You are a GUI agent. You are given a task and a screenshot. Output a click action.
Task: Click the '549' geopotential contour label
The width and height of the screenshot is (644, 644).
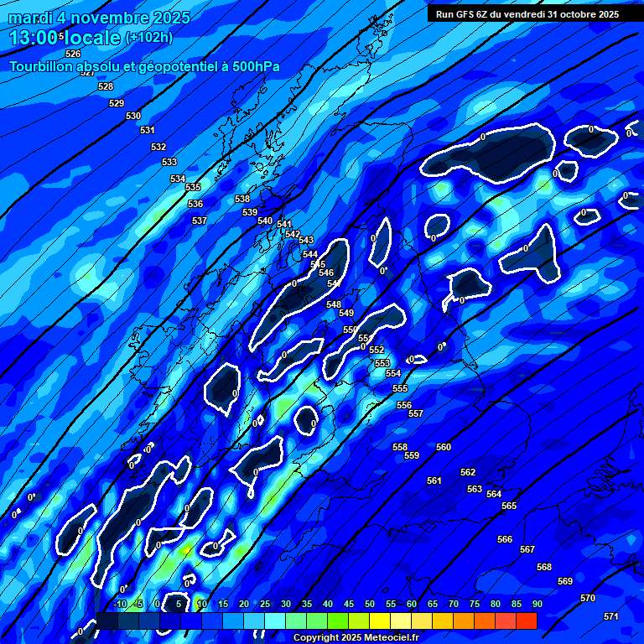pos(346,313)
